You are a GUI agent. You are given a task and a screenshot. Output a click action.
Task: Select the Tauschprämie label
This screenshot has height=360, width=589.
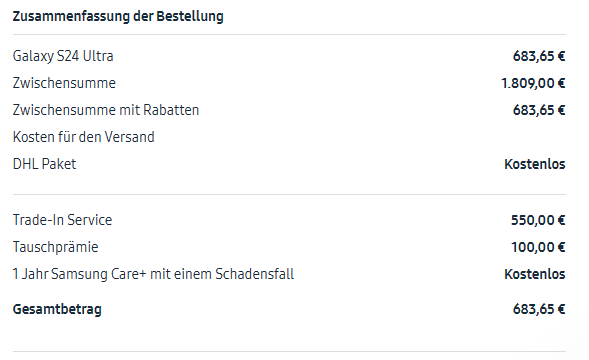pyautogui.click(x=56, y=247)
